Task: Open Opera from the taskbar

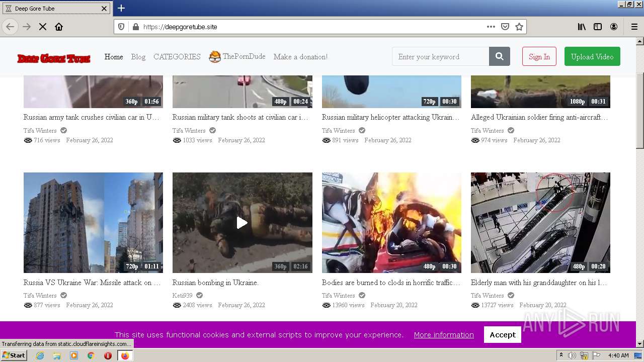Action: (x=108, y=355)
